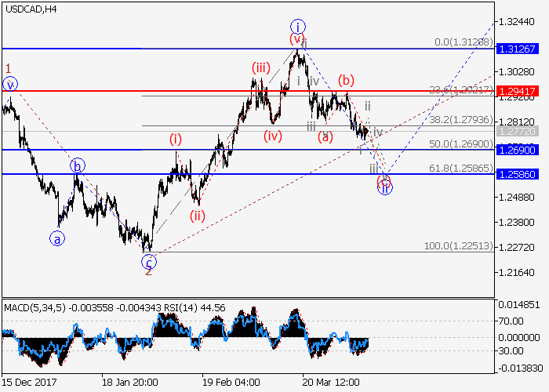Click the blue circled wave i label at the peak
This screenshot has height=392, width=549.
point(297,25)
